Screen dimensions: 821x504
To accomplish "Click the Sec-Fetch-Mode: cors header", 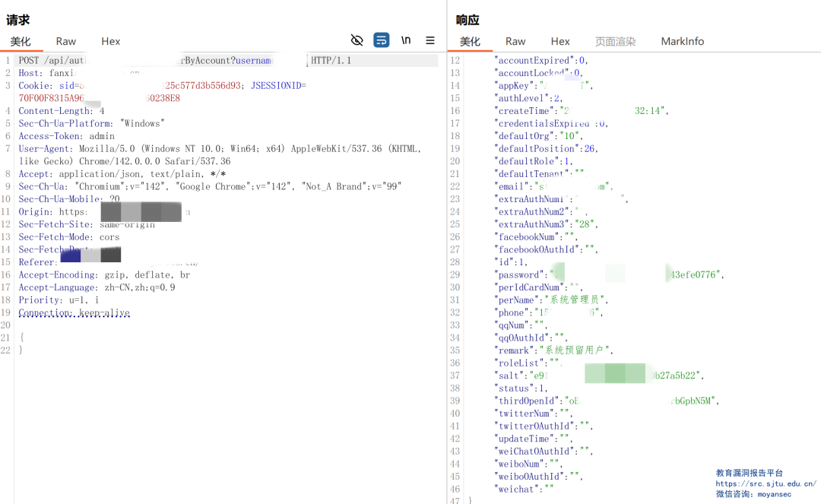I will coord(69,237).
